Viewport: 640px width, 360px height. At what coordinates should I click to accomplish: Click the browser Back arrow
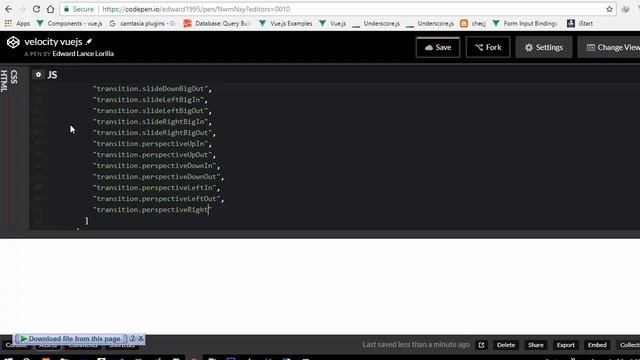pos(9,9)
